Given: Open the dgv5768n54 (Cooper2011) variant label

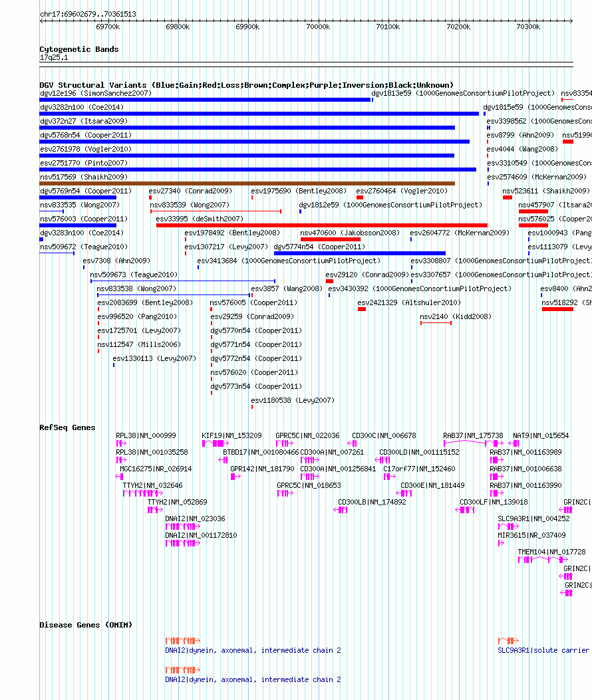Looking at the screenshot, I should (x=85, y=135).
